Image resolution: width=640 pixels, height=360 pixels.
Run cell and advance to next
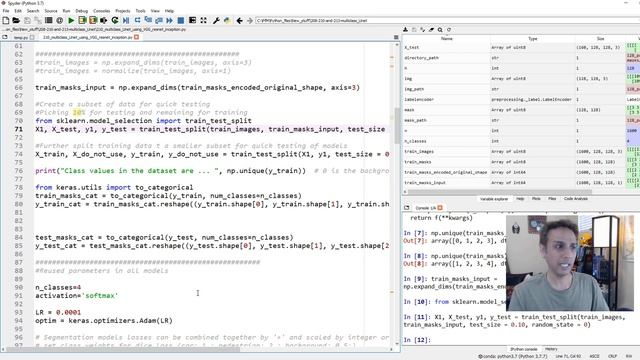tap(93, 20)
